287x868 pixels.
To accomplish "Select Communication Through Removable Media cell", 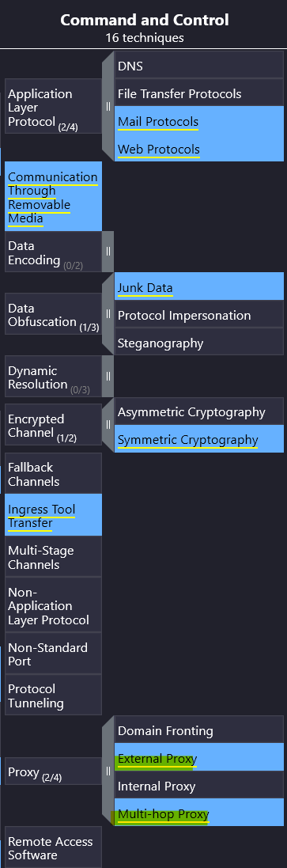I will click(x=53, y=196).
